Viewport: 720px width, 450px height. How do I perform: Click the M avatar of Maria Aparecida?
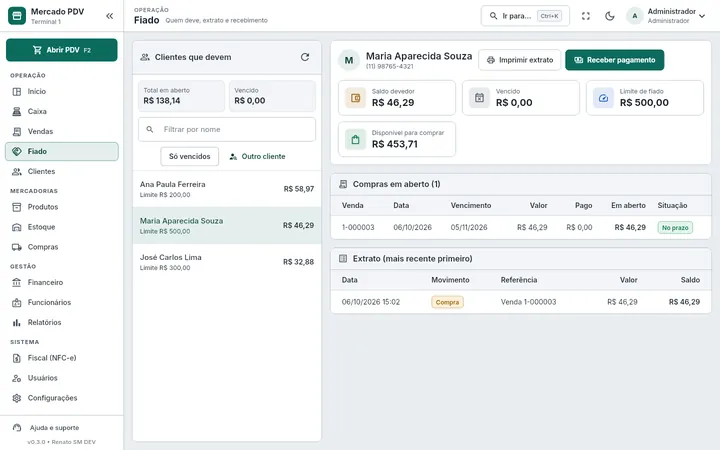click(x=349, y=60)
